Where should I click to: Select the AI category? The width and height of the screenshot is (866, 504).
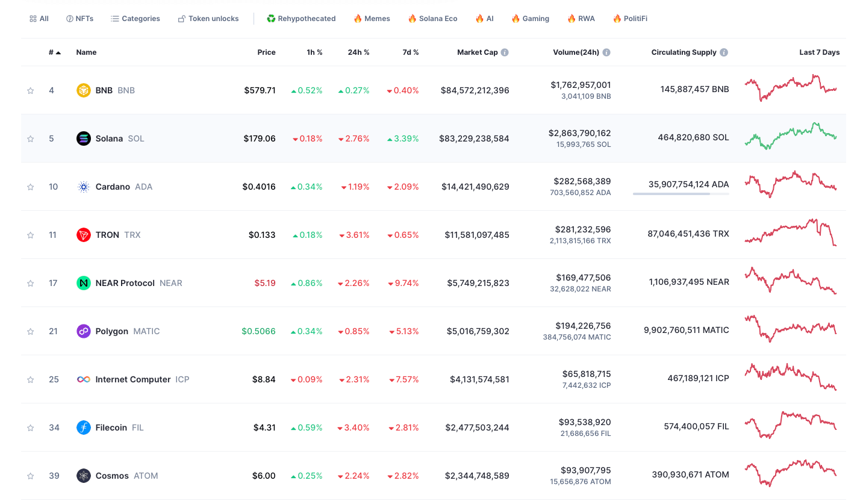[x=484, y=19]
